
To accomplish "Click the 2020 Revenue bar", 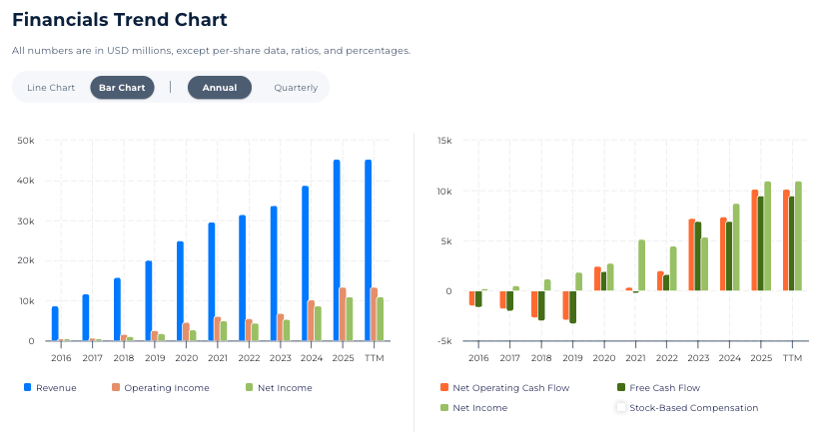I will point(180,290).
